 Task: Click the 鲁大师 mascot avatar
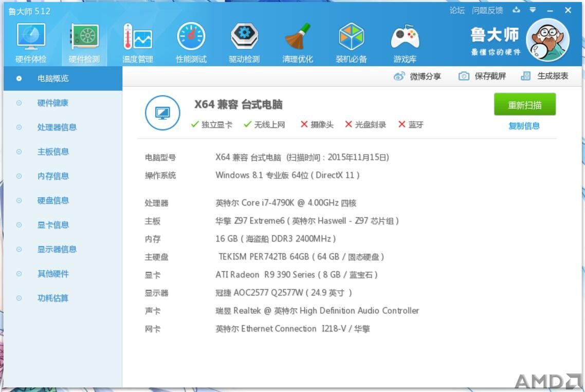click(547, 40)
